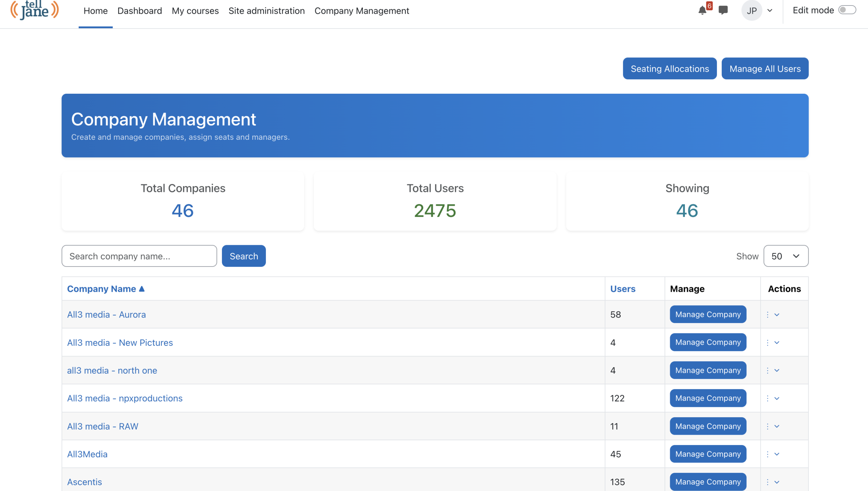This screenshot has height=491, width=868.
Task: Open the messages chat bubble icon
Action: (723, 10)
